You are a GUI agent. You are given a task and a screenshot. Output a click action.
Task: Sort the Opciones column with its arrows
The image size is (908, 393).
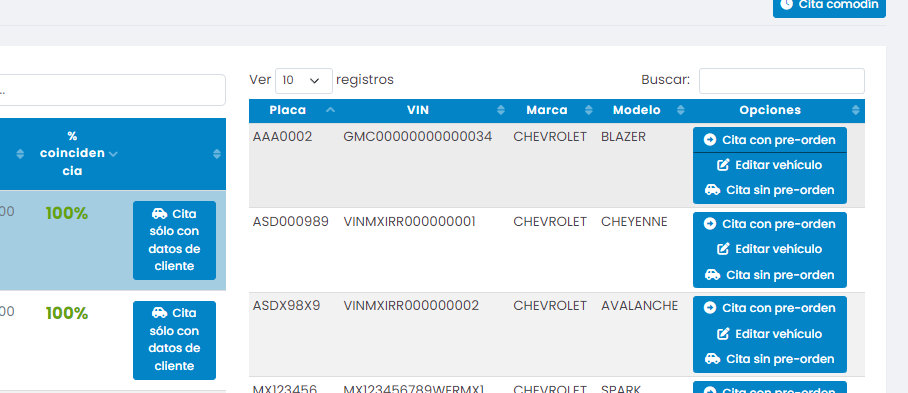coord(855,110)
